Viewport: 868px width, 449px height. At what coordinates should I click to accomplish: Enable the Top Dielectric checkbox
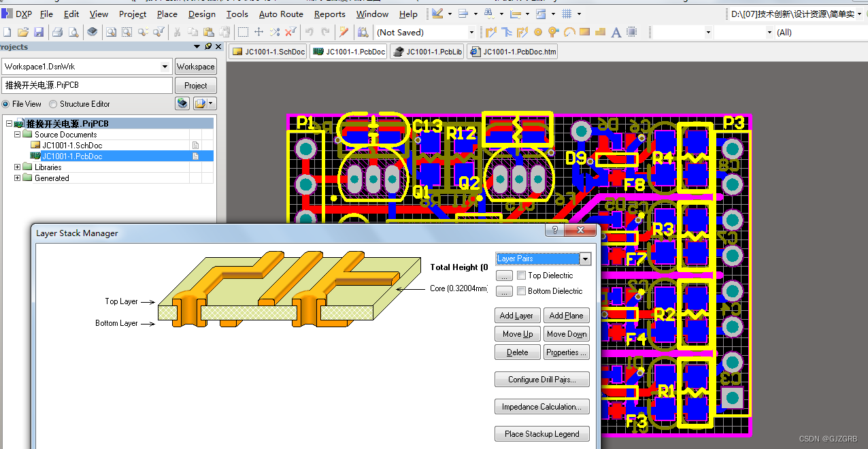(x=521, y=275)
